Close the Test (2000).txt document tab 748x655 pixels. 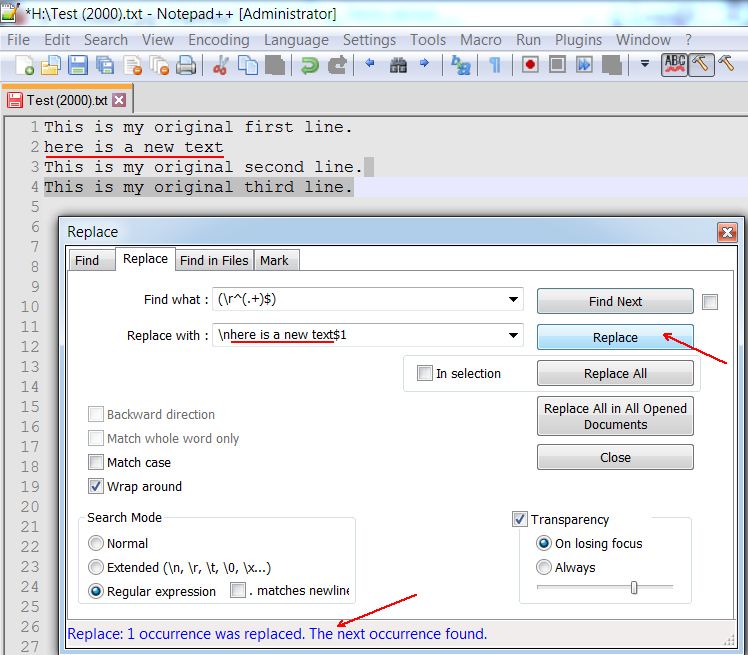click(119, 100)
